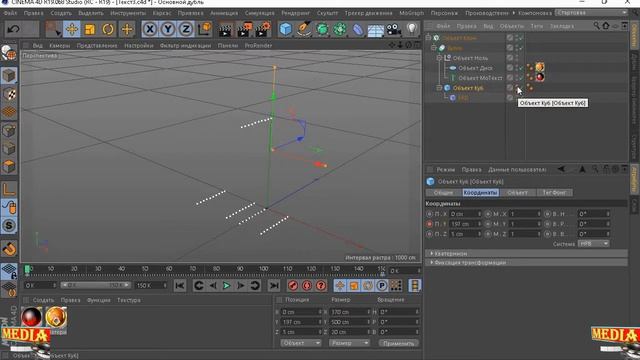The height and width of the screenshot is (360, 640).
Task: Open Файл menu in main menu bar
Action: click(10, 13)
